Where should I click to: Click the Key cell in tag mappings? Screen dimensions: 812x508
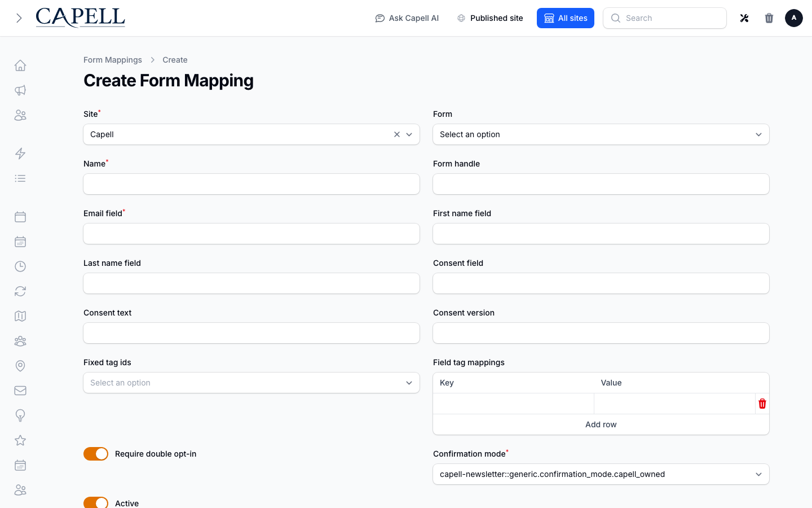click(x=514, y=404)
